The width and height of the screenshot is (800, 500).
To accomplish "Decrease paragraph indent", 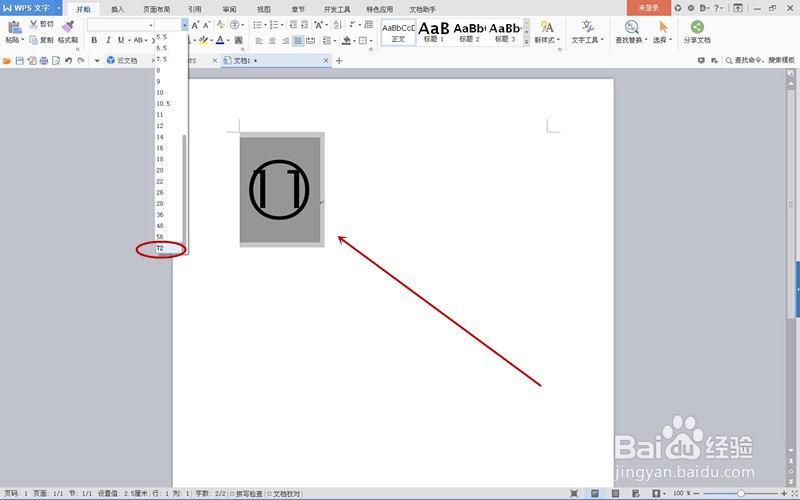I will coord(293,24).
